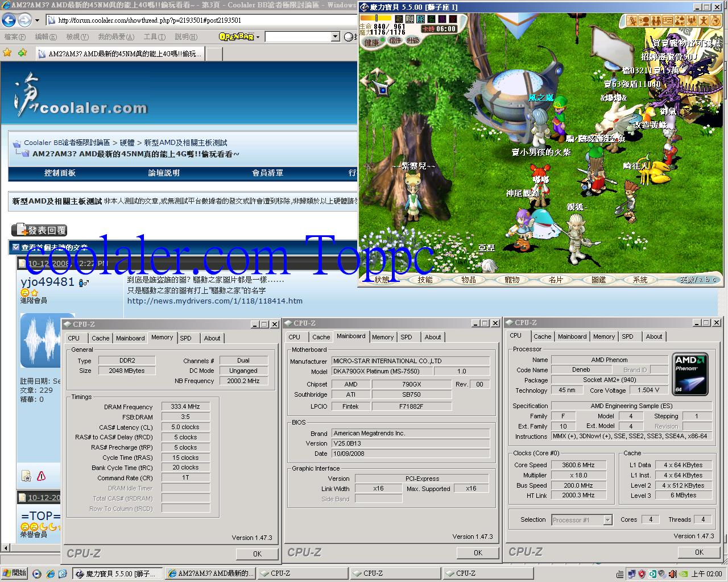Click the 開始 Start button on taskbar
The image size is (728, 582).
click(x=14, y=573)
